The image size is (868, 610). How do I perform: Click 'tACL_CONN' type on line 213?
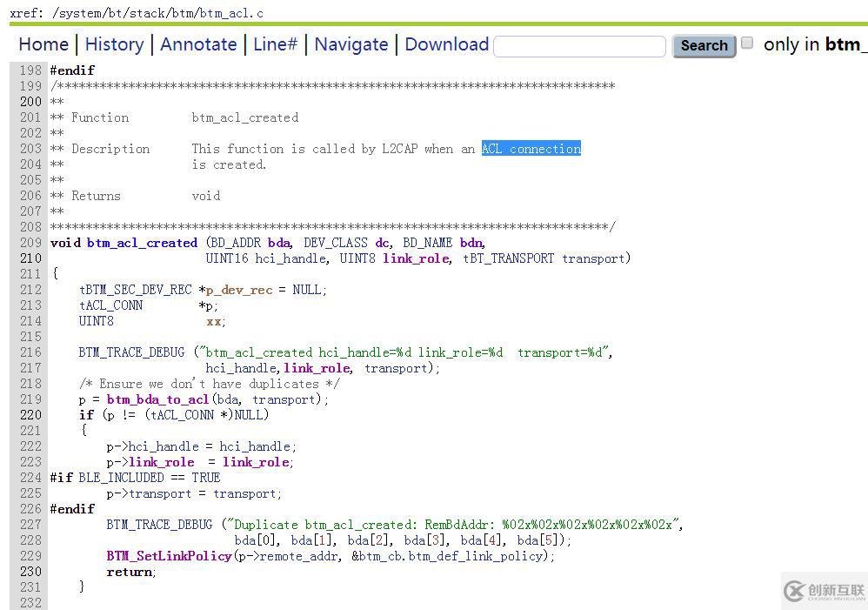(110, 305)
